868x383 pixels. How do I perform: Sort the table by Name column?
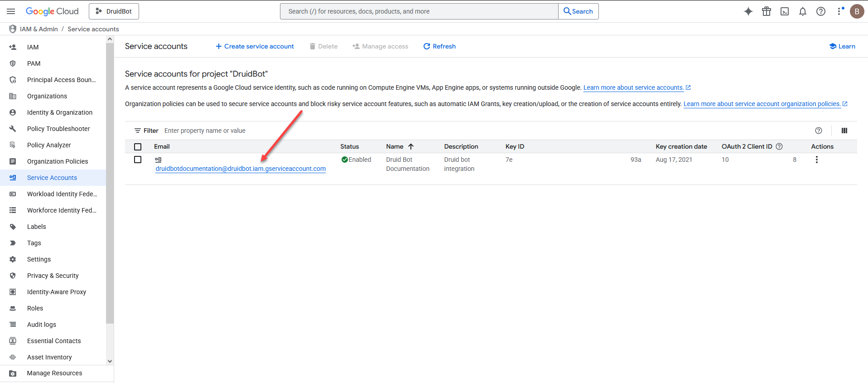coord(400,146)
